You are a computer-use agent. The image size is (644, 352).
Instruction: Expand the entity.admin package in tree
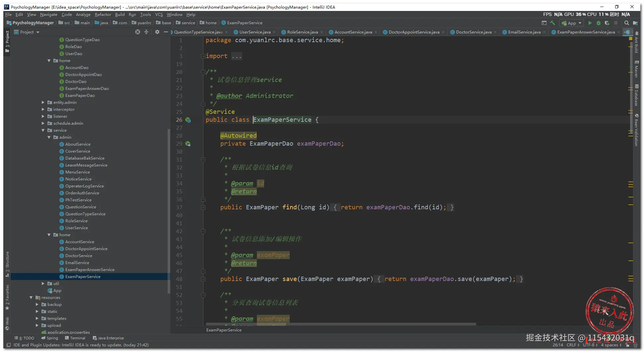click(43, 103)
